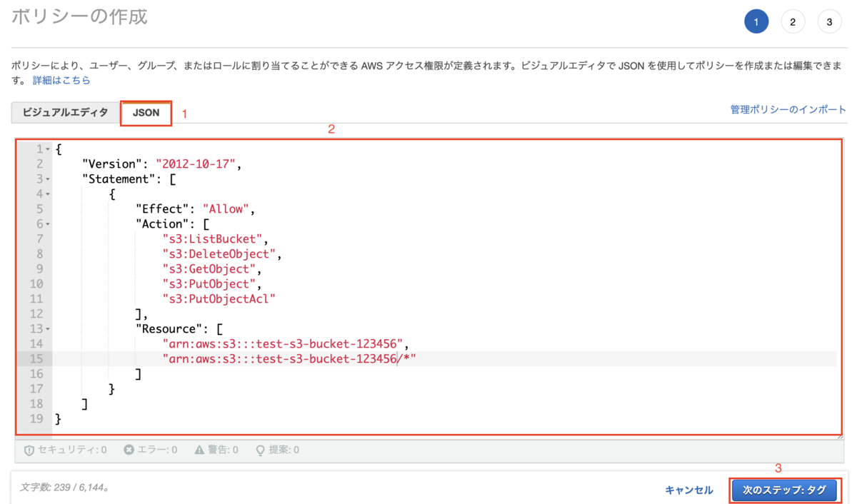Collapse the Resource array fold arrow
The width and height of the screenshot is (857, 504).
point(48,329)
